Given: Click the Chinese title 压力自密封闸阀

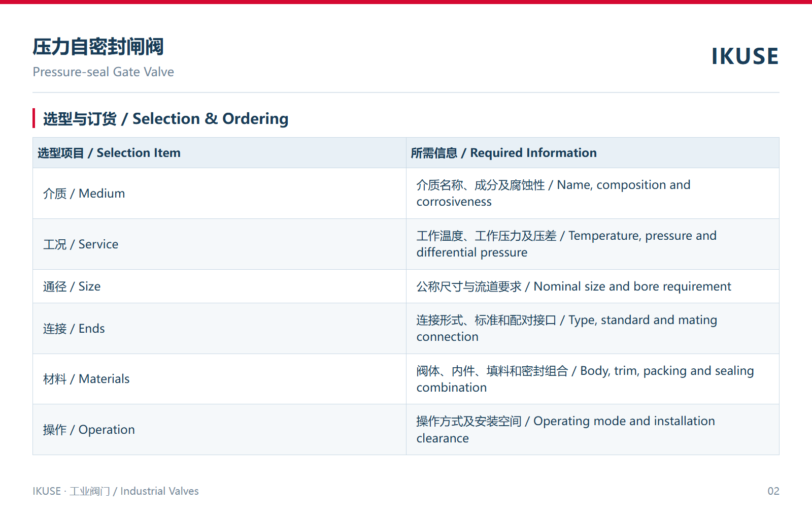Looking at the screenshot, I should 98,47.
